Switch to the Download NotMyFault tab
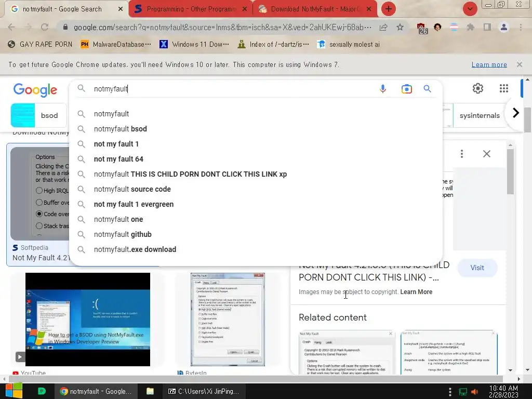The width and height of the screenshot is (532, 399). [314, 9]
